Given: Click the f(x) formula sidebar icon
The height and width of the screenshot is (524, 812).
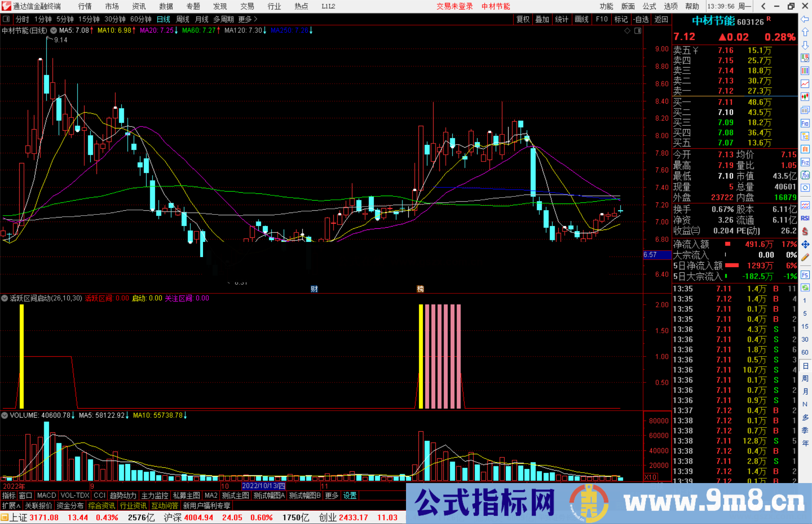Looking at the screenshot, I should click(x=805, y=175).
